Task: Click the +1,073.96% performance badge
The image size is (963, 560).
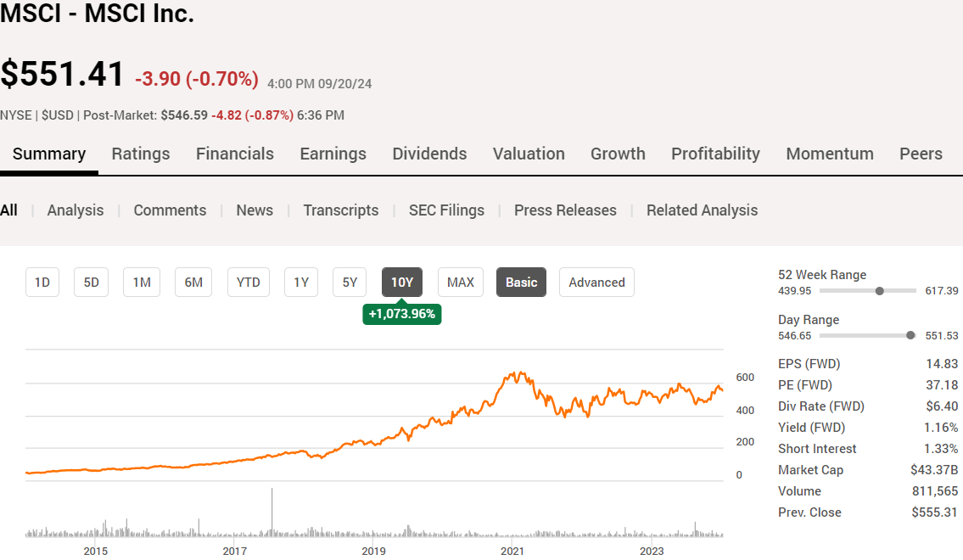Action: tap(401, 314)
